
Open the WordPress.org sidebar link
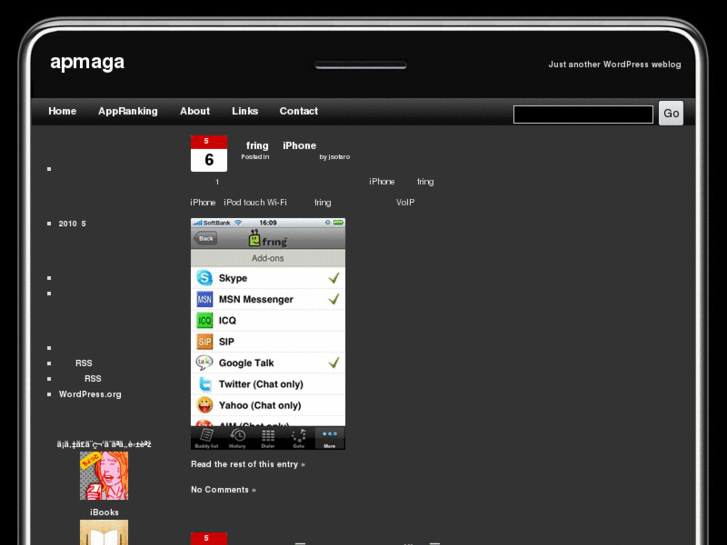coord(90,394)
